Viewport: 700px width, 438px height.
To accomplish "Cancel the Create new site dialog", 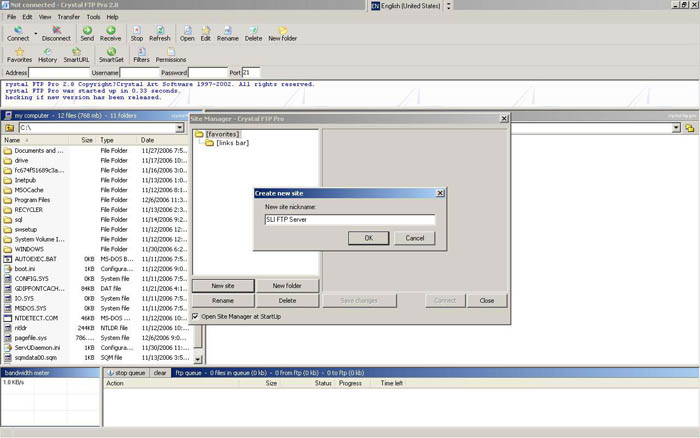I will tap(415, 238).
